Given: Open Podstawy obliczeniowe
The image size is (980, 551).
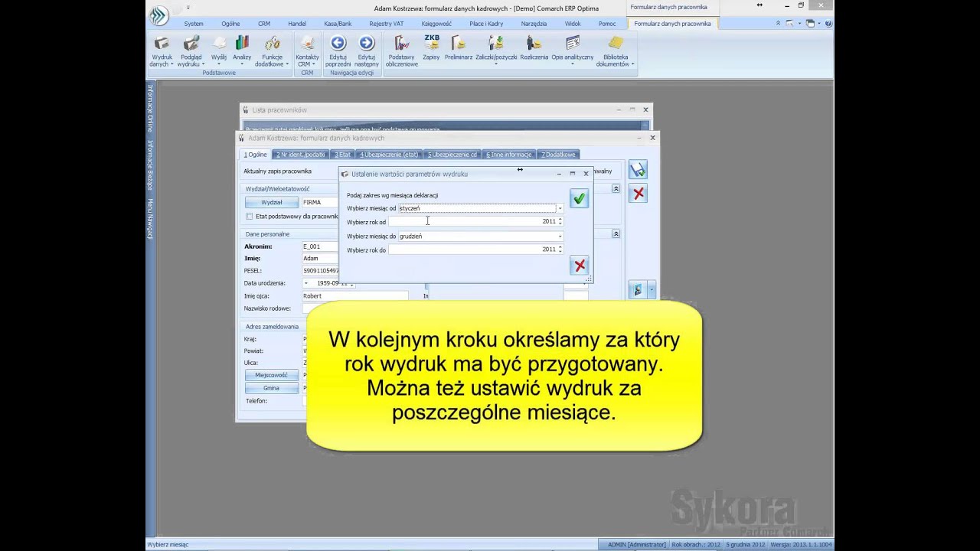Looking at the screenshot, I should click(401, 51).
